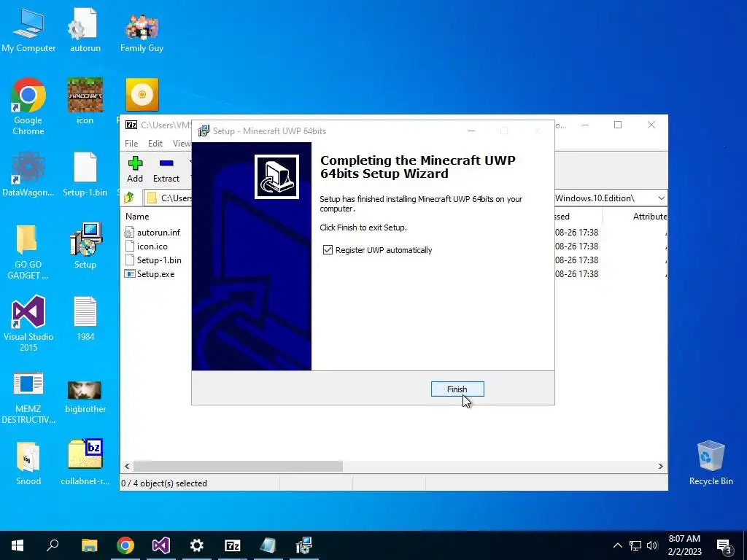
Task: Show hidden system tray icons
Action: click(x=617, y=545)
